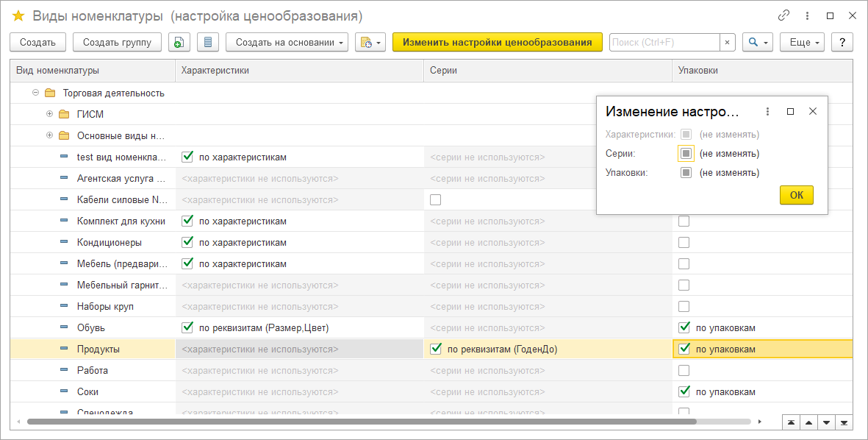The height and width of the screenshot is (440, 868).
Task: Click inside the Поиск search field
Action: pyautogui.click(x=664, y=43)
